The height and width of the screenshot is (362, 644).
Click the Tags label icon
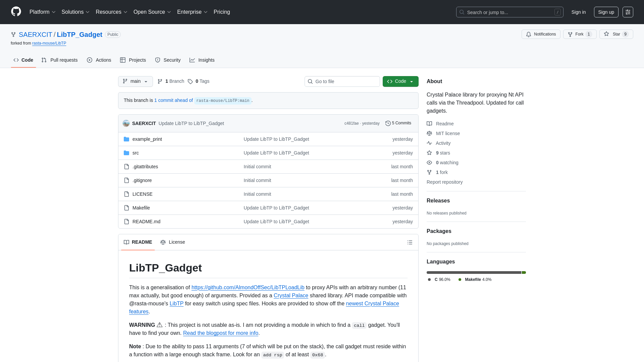coord(190,81)
